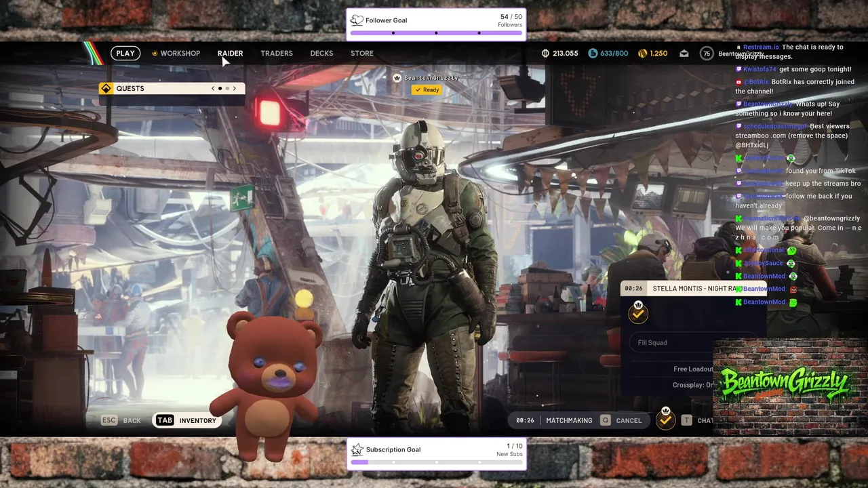This screenshot has height=488, width=868.
Task: Click the BeantownGrizzly graffiti logo
Action: pos(785,386)
